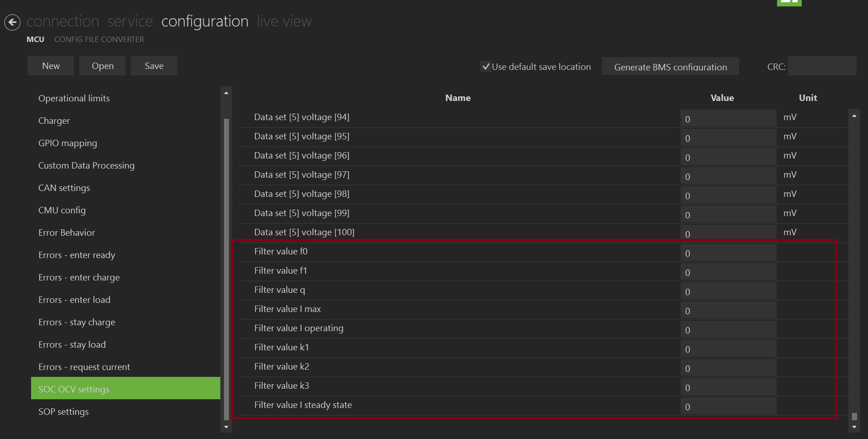Image resolution: width=868 pixels, height=439 pixels.
Task: Click the back arrow icon
Action: (x=12, y=22)
